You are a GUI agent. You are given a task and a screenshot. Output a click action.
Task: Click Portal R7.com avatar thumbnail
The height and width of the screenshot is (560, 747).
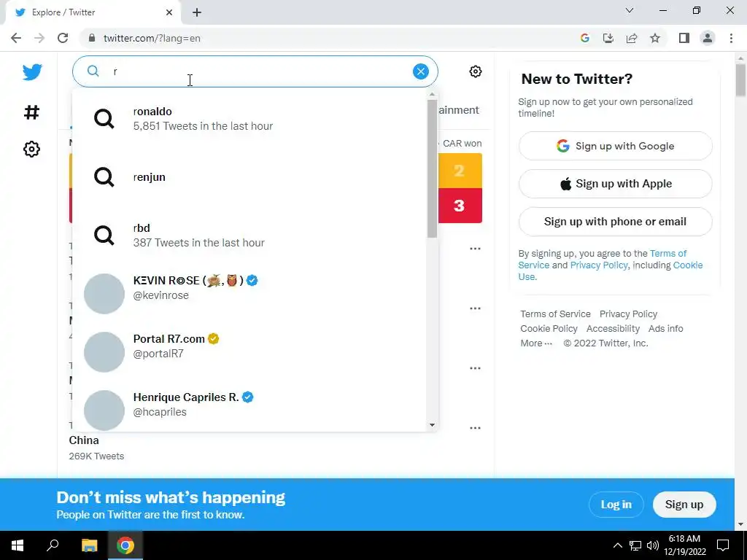[x=104, y=352]
